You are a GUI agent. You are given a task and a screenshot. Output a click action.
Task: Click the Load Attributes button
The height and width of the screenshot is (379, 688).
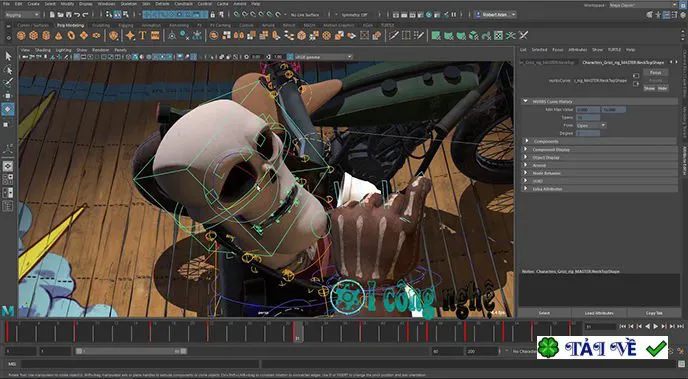(599, 313)
